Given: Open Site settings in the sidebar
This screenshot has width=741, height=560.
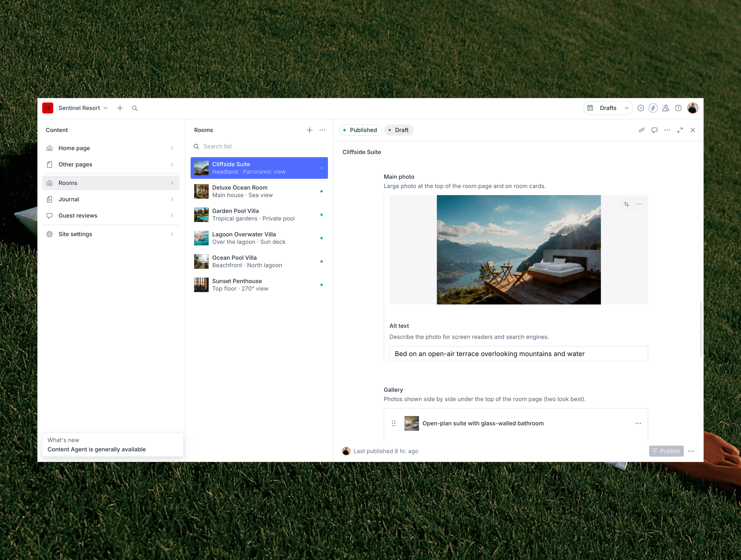Looking at the screenshot, I should (x=111, y=234).
